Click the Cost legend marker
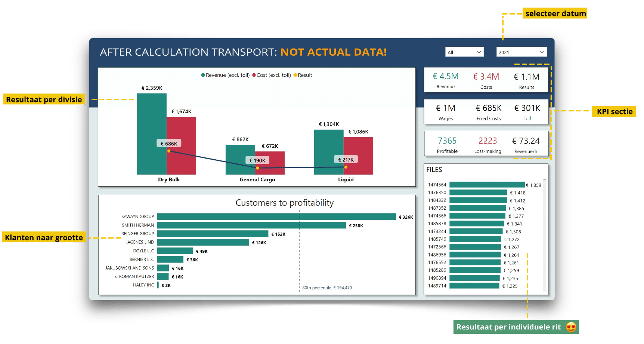644x344 pixels. click(254, 75)
